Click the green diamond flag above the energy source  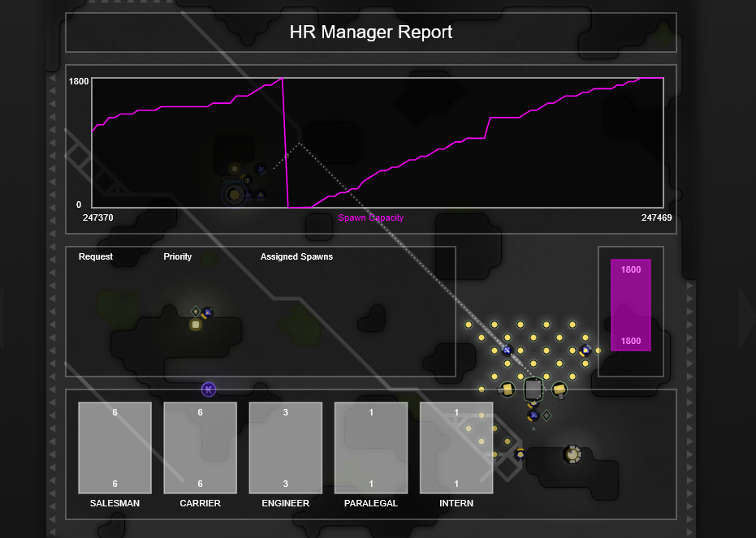point(195,312)
